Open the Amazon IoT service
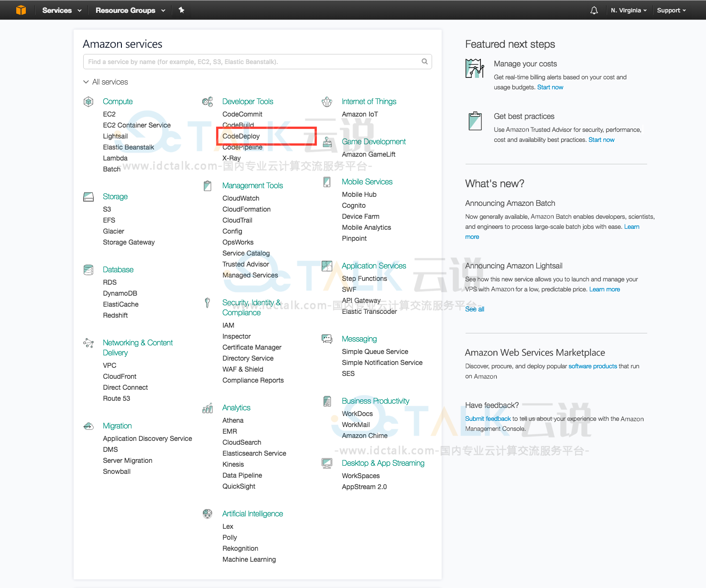 [360, 114]
